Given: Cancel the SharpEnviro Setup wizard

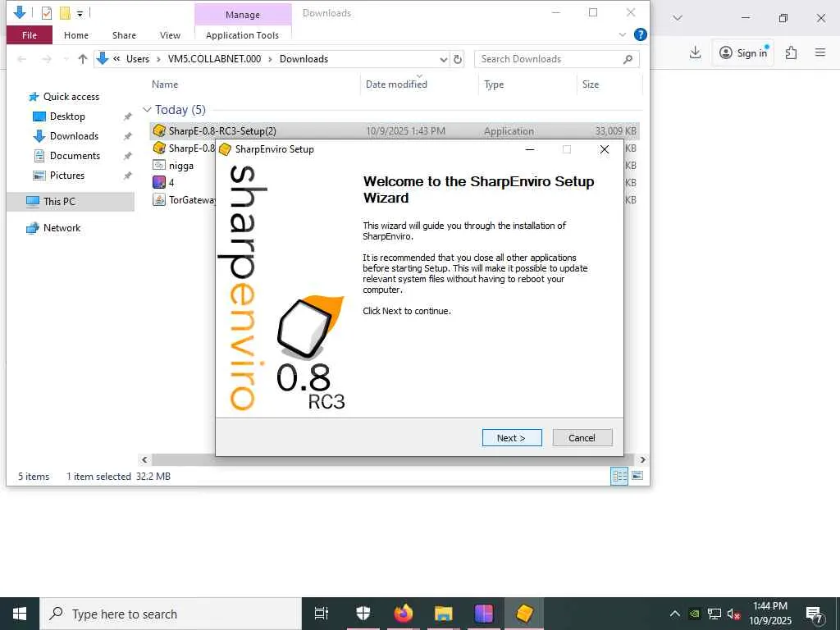Looking at the screenshot, I should [x=582, y=438].
